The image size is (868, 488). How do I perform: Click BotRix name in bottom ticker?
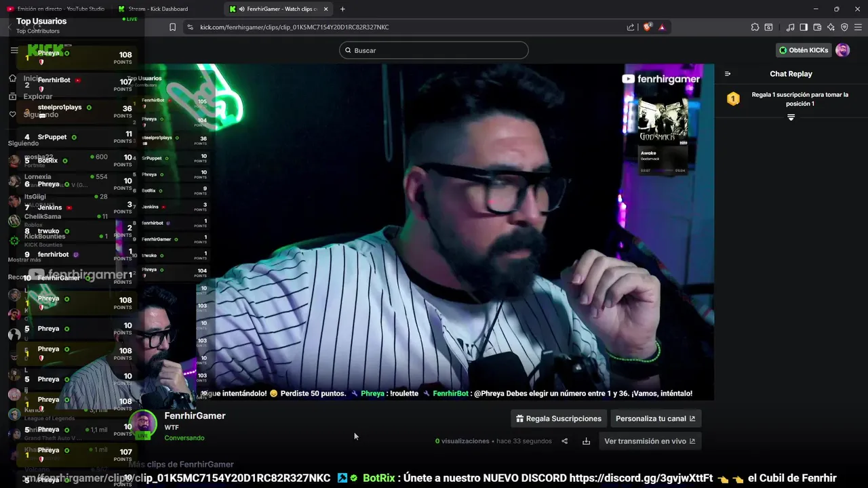click(378, 478)
